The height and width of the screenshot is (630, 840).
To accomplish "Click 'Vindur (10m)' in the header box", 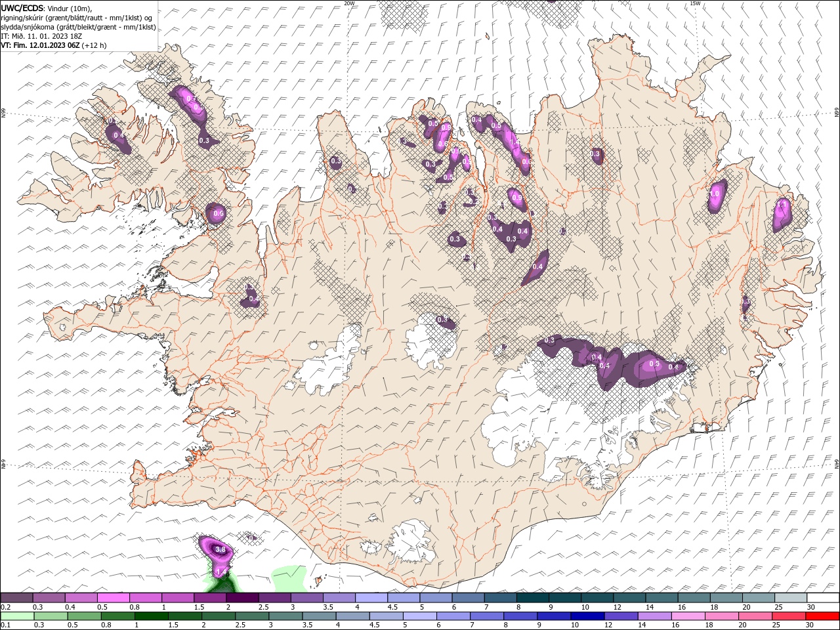I will [x=70, y=8].
